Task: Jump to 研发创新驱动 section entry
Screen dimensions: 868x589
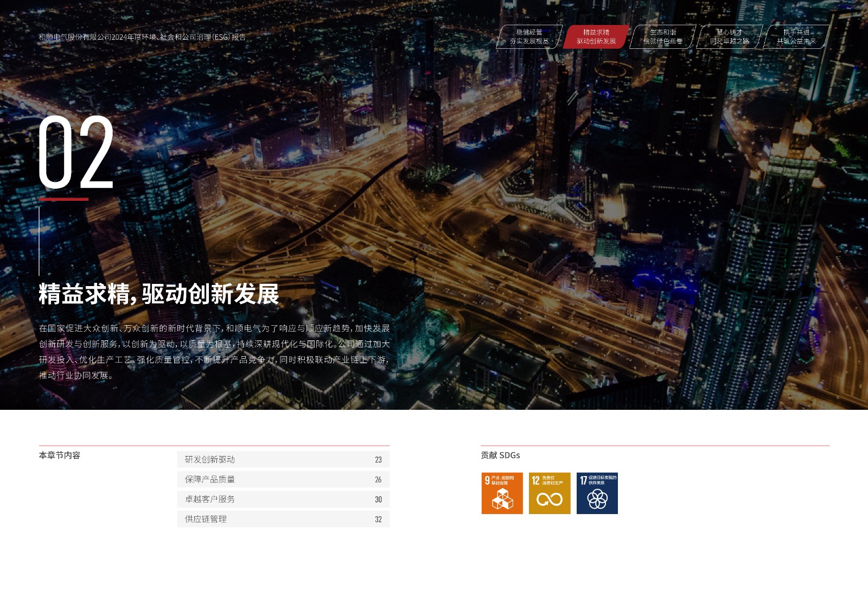Action: pyautogui.click(x=210, y=459)
